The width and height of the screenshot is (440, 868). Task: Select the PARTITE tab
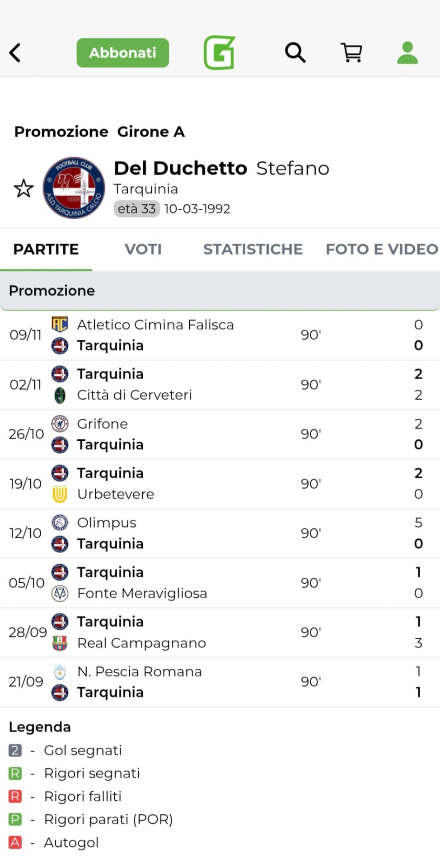[46, 249]
